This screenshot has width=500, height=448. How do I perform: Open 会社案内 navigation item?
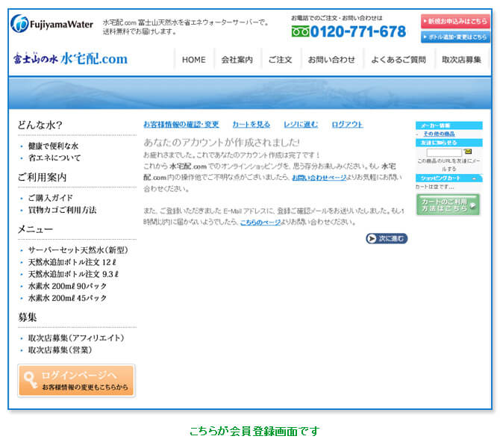(x=237, y=60)
